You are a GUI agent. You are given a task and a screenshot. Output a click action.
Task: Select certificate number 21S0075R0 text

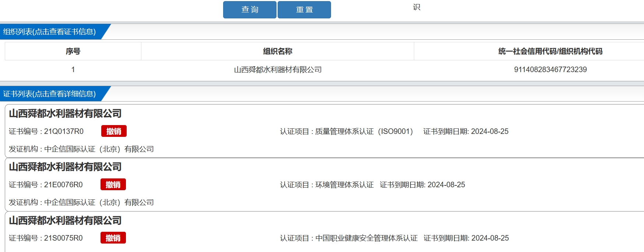63,238
